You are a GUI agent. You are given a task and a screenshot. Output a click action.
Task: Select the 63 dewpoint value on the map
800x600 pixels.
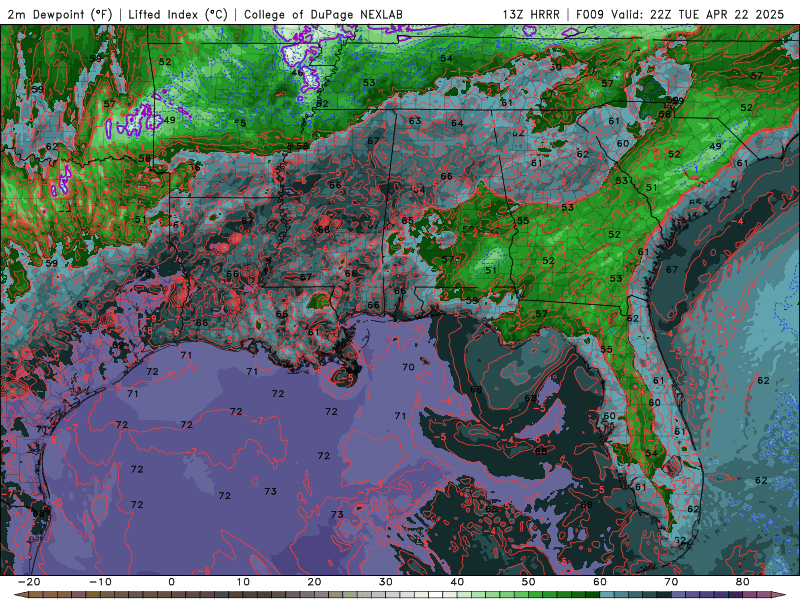tap(415, 120)
